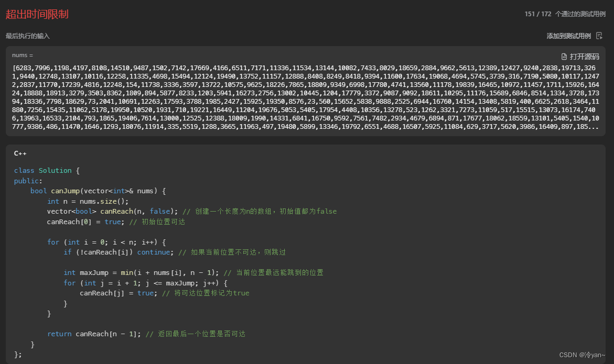Click the 'public:' code line
Screen dimensions: 614x364
28,181
